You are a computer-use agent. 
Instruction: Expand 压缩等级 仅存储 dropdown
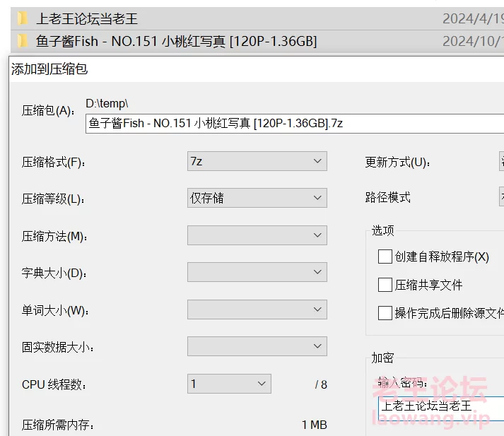(257, 198)
